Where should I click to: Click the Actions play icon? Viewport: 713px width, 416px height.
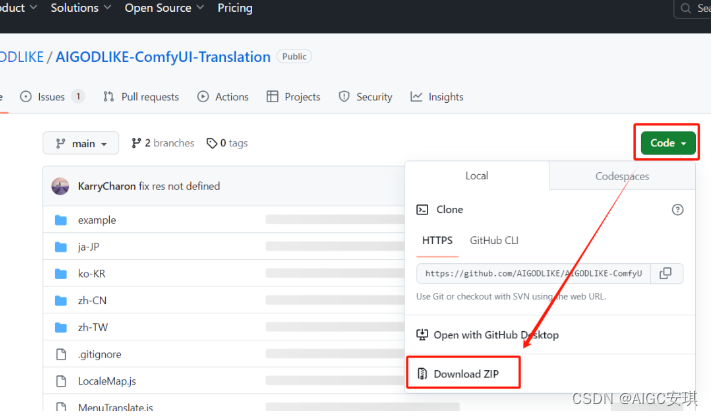coord(203,96)
